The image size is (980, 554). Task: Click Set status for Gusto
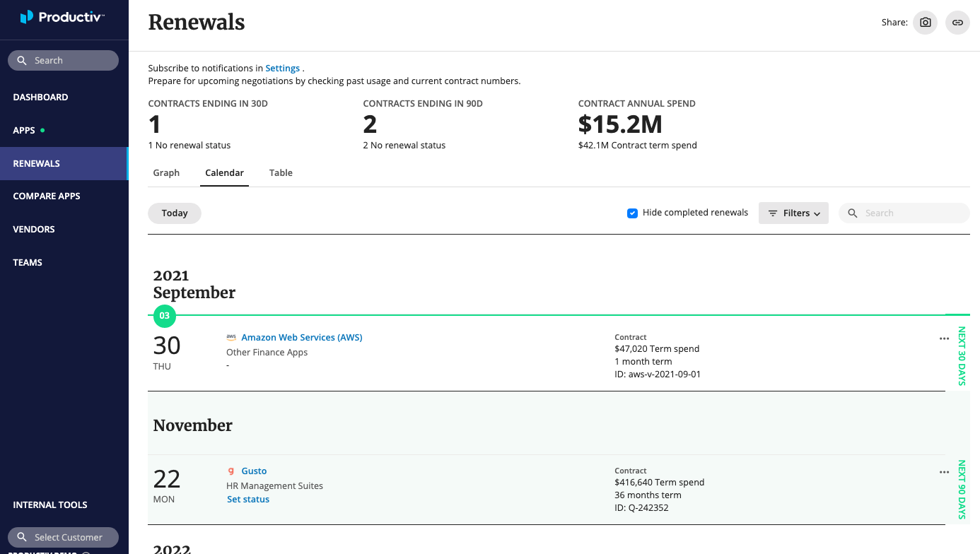pos(248,499)
